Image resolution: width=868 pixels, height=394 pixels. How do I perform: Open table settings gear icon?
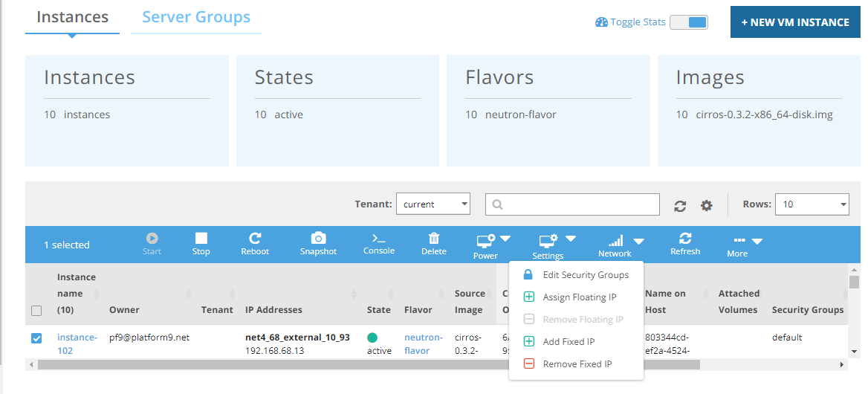point(707,205)
